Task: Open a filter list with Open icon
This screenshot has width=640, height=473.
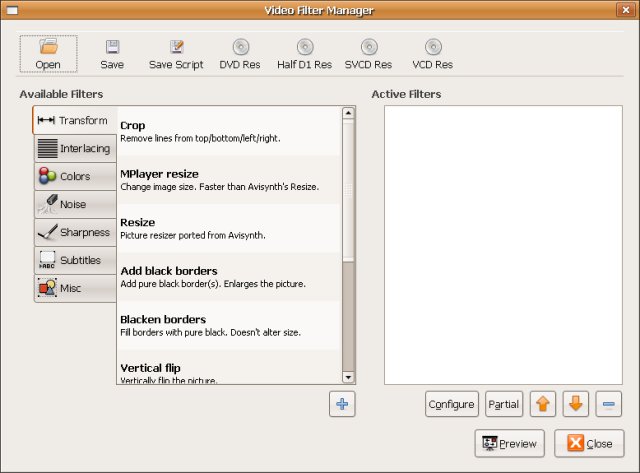Action: (49, 47)
